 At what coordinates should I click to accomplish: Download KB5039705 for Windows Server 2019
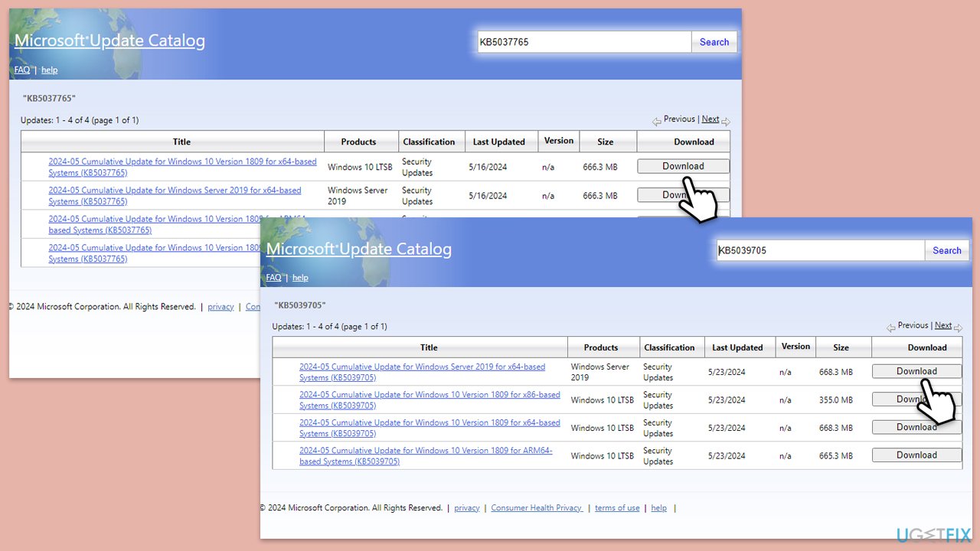pyautogui.click(x=916, y=371)
